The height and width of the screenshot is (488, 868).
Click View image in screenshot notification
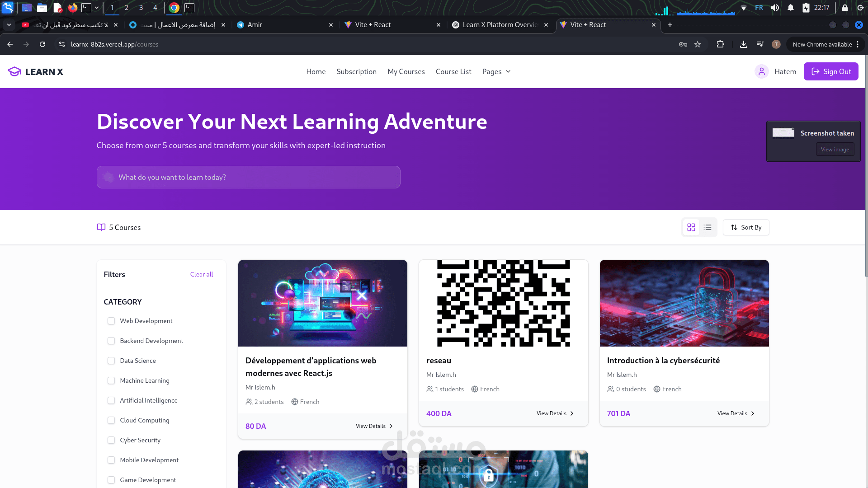[x=835, y=150]
